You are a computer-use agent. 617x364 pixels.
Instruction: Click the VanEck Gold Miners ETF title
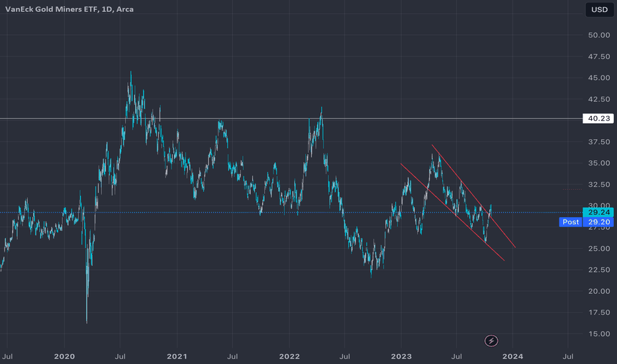click(x=70, y=9)
